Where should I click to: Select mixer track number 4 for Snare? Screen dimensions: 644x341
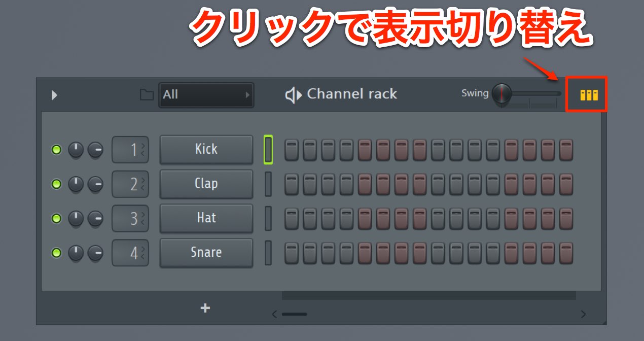point(130,253)
